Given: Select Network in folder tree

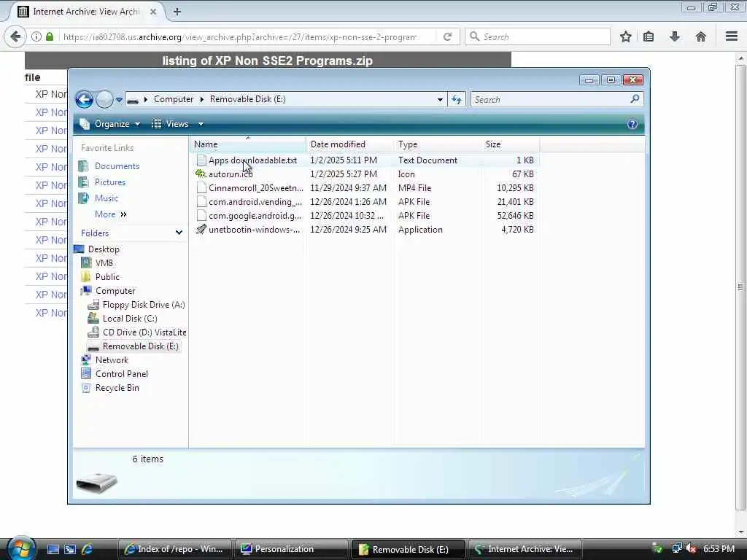Looking at the screenshot, I should (112, 360).
